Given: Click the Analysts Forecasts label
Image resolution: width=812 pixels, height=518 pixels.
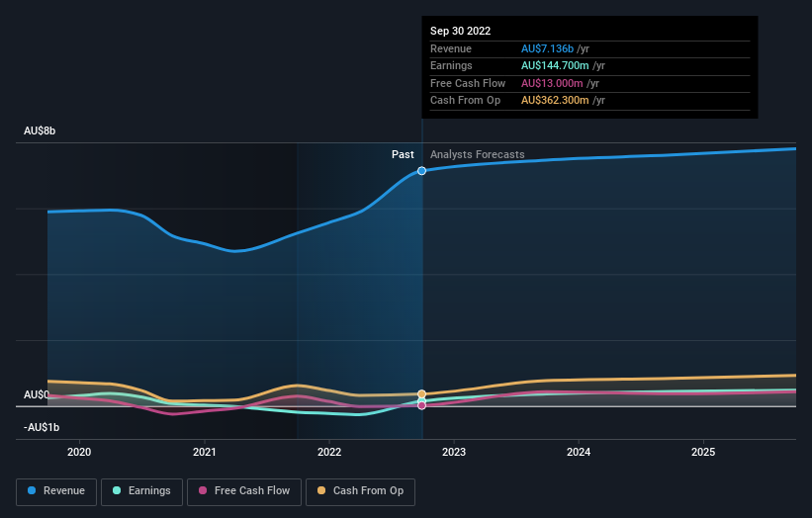Looking at the screenshot, I should click(x=478, y=155).
